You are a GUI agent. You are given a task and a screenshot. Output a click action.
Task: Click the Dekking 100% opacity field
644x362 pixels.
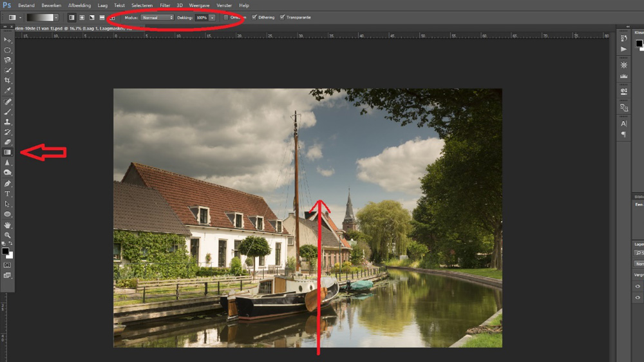(202, 17)
